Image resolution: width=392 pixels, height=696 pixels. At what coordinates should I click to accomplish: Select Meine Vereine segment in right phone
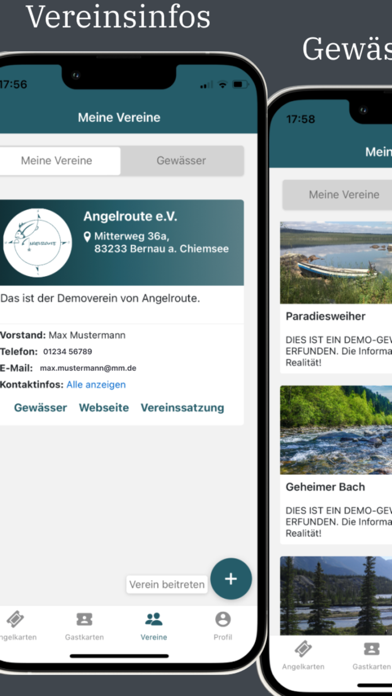[x=344, y=194]
